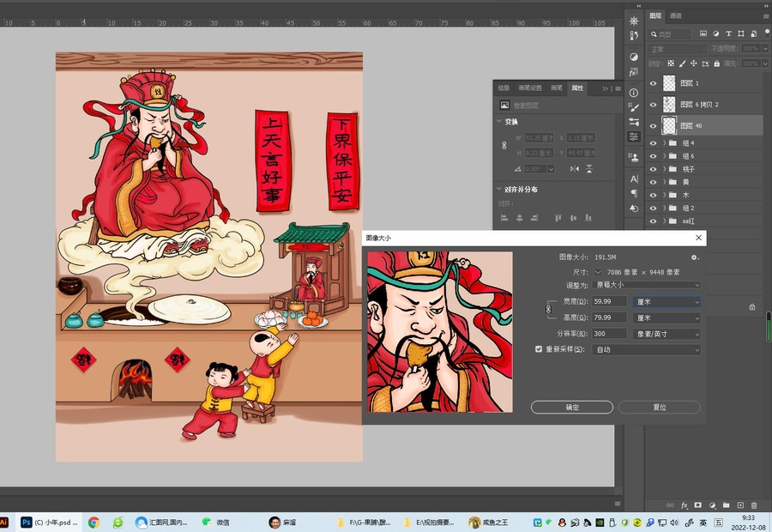The width and height of the screenshot is (772, 532).
Task: Filter layers by smart objects
Action: (754, 34)
